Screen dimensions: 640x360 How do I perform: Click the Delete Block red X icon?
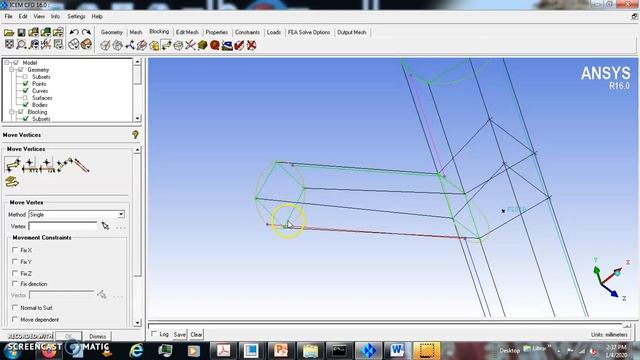(x=251, y=45)
